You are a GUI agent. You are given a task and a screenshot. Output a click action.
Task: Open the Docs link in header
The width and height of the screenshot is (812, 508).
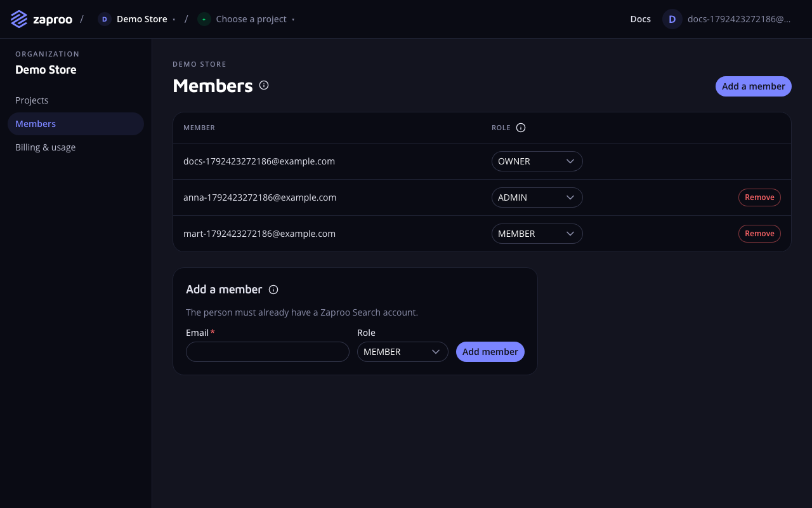[x=641, y=19]
